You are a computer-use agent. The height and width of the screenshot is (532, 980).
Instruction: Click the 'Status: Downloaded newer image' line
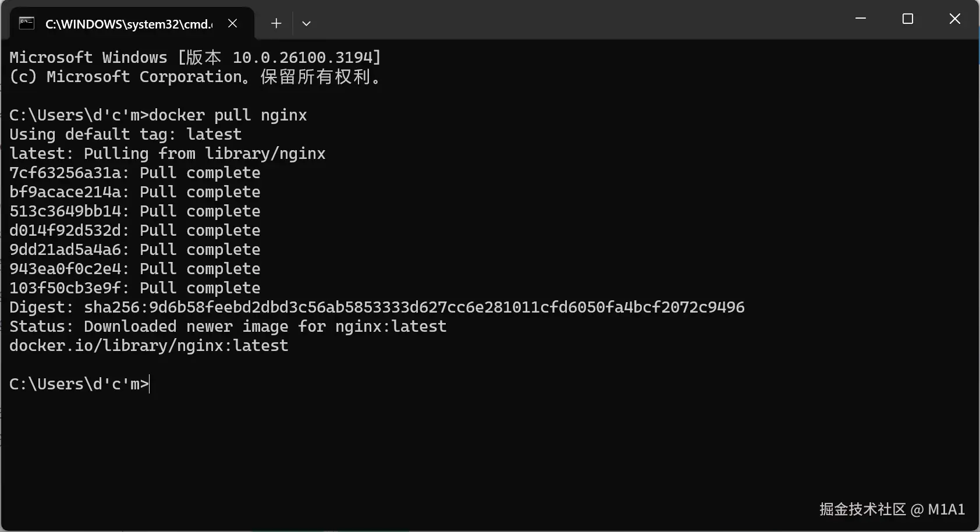(x=228, y=327)
